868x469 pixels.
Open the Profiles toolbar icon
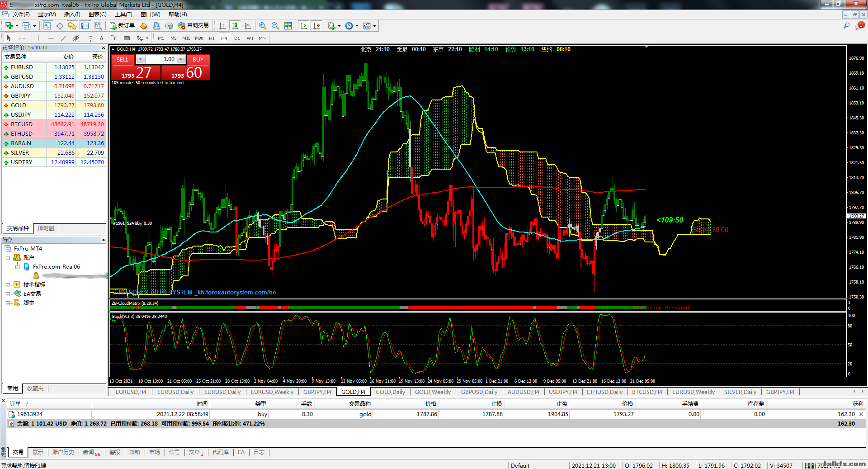tap(26, 26)
